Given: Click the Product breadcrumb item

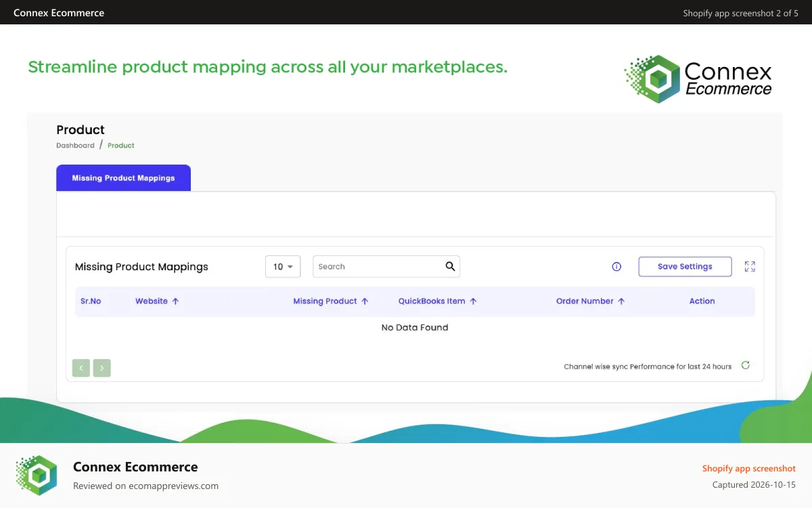Looking at the screenshot, I should [x=121, y=146].
